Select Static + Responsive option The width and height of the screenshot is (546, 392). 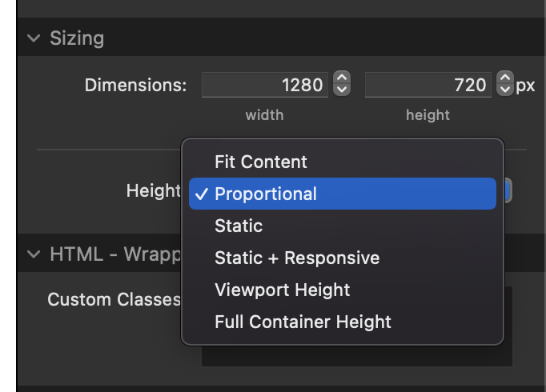tap(297, 258)
